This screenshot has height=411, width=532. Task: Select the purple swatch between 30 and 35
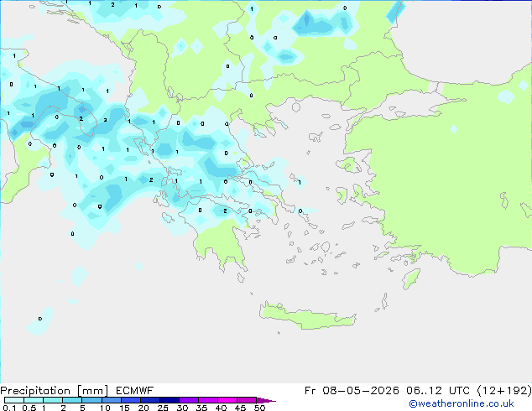click(x=188, y=400)
